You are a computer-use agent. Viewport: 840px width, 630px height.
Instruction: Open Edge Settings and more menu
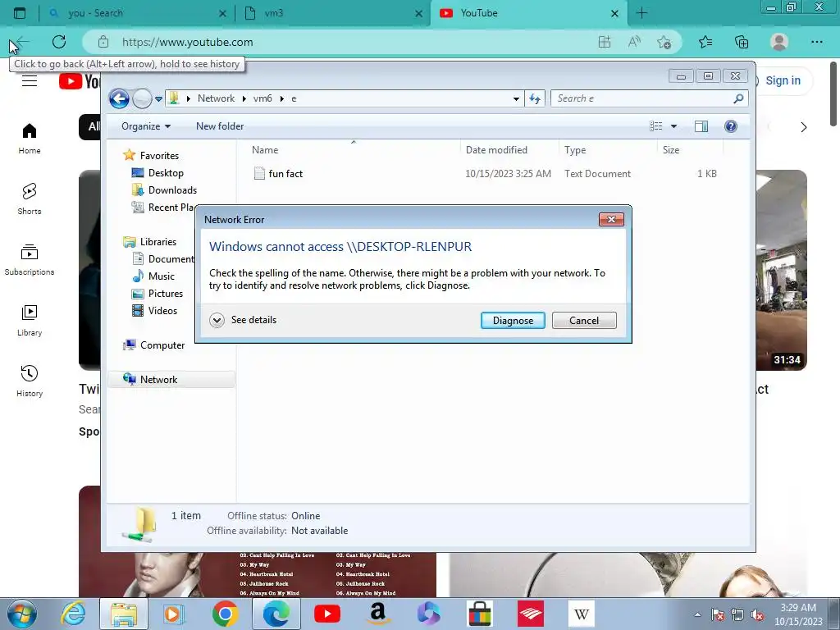(x=816, y=42)
